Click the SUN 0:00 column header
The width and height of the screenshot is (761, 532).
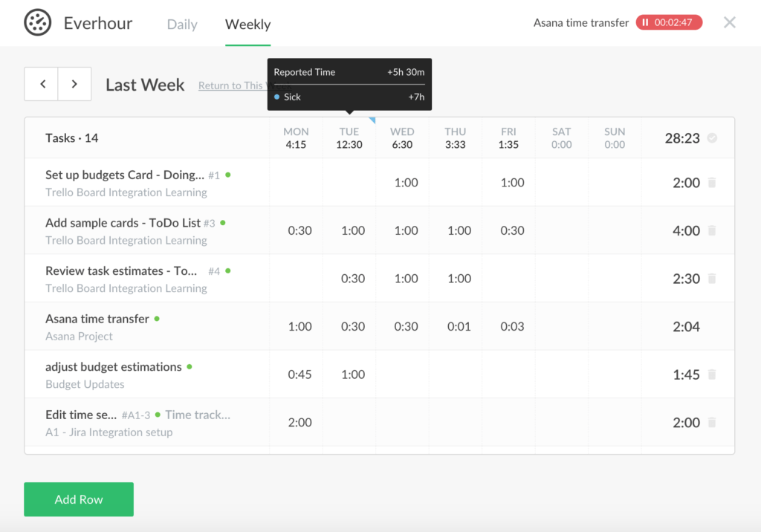[615, 138]
